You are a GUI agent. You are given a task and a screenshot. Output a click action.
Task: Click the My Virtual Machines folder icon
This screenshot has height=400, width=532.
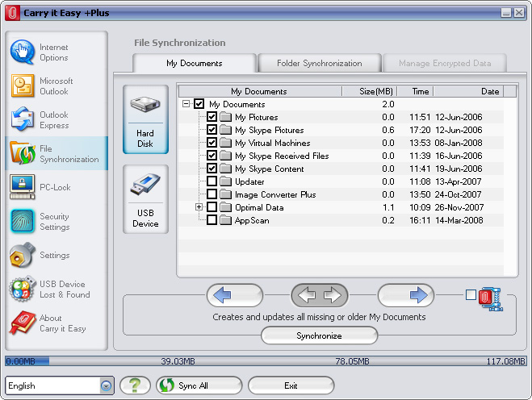(x=225, y=143)
